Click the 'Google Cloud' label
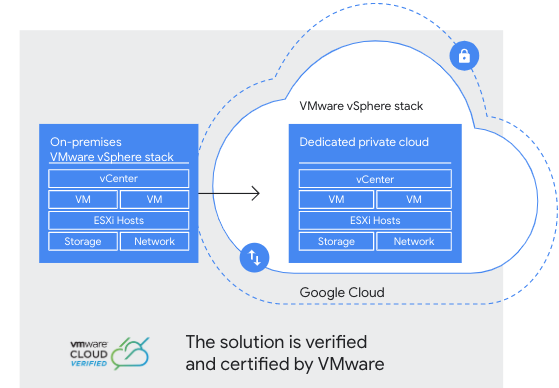This screenshot has width=559, height=388. pyautogui.click(x=342, y=292)
